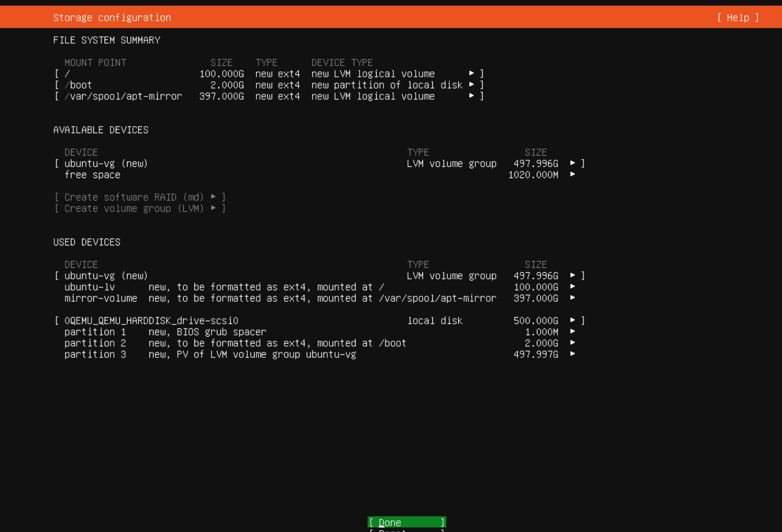
Task: Select the /boot mount point row
Action: coord(269,85)
